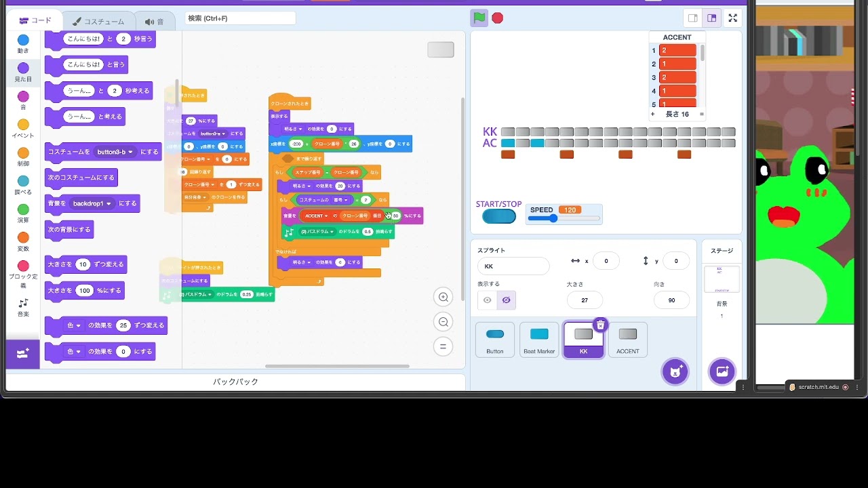Edit the sprite name field KK
Viewport: 868px width, 488px height.
[513, 266]
